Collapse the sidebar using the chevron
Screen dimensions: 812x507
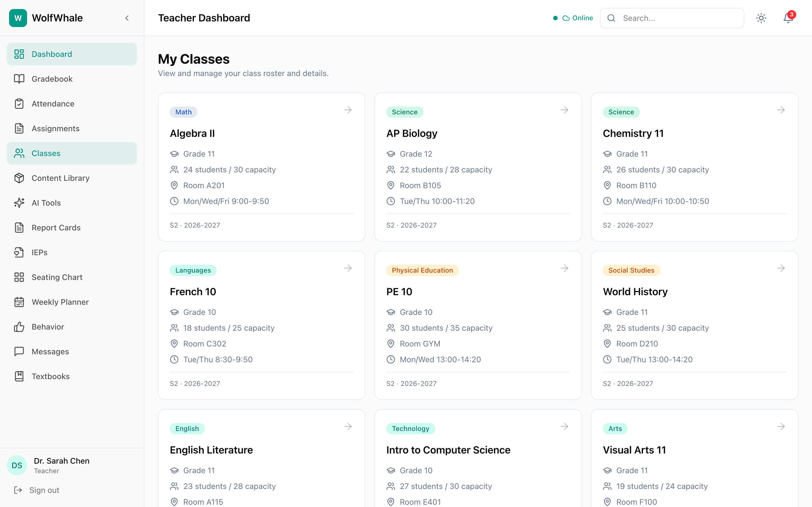(127, 18)
